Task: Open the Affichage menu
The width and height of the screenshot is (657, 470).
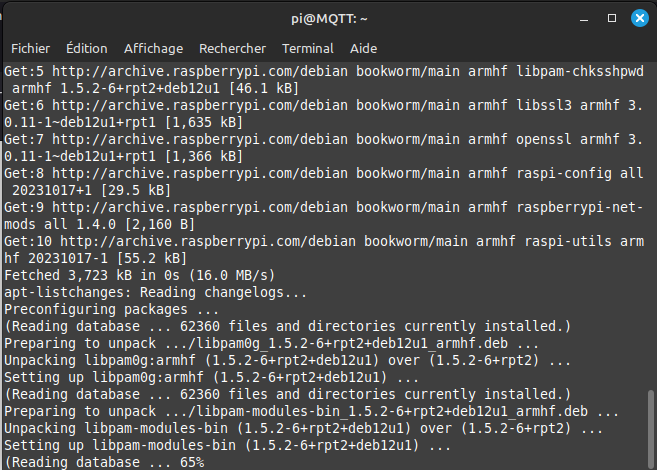Action: point(153,48)
